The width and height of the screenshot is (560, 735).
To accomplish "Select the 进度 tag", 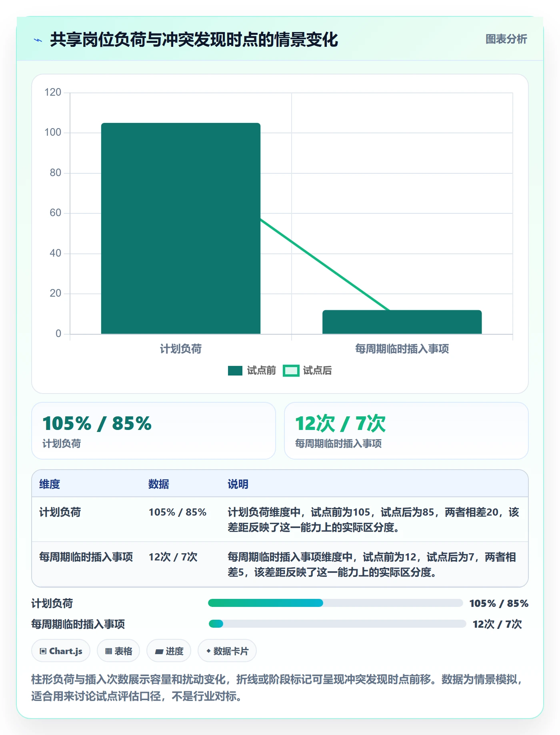I will [169, 651].
